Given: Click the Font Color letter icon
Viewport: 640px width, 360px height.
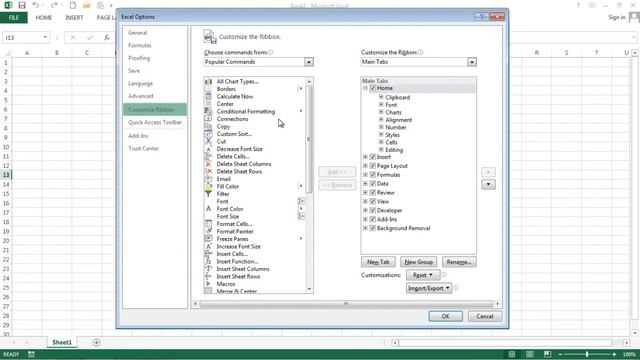Looking at the screenshot, I should pos(208,209).
